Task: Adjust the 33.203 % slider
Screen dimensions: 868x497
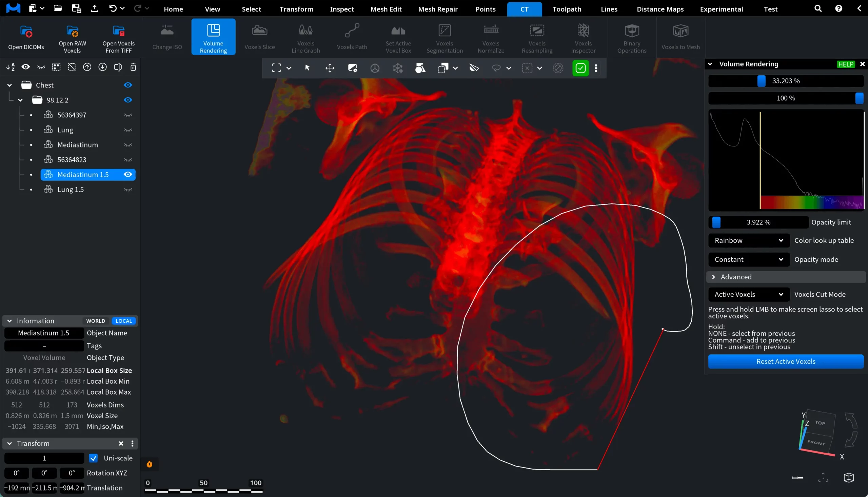Action: [786, 81]
